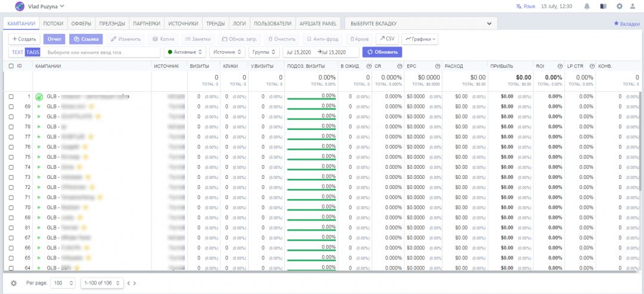
Task: Open the settings gear in the top bar
Action: point(620,7)
